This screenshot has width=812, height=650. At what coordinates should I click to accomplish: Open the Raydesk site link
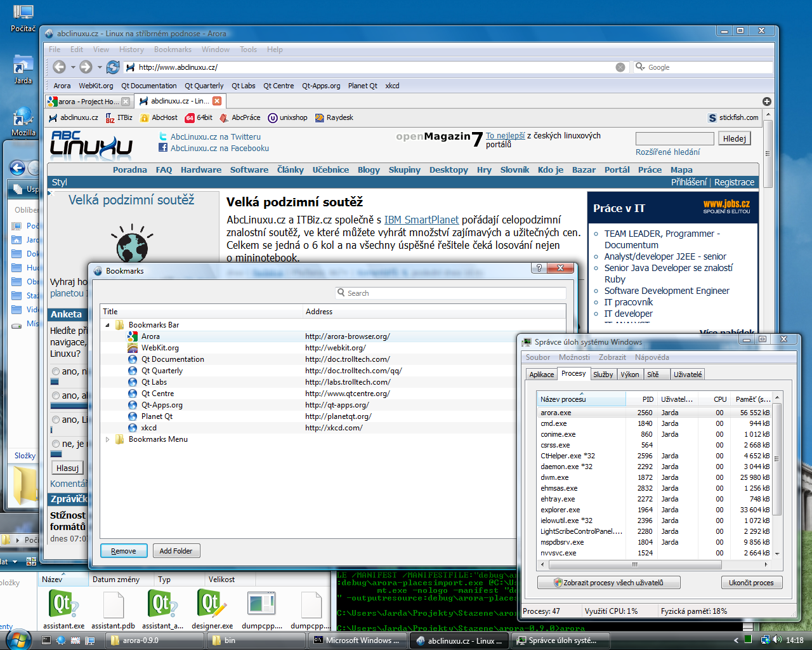[x=334, y=117]
